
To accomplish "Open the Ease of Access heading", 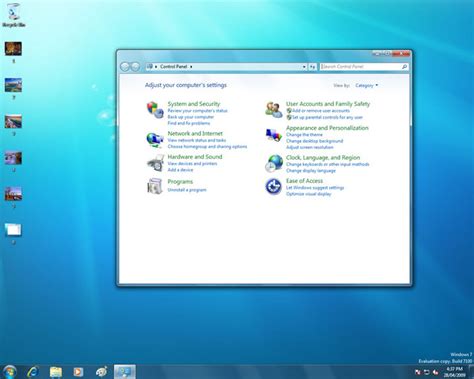I will click(x=304, y=181).
